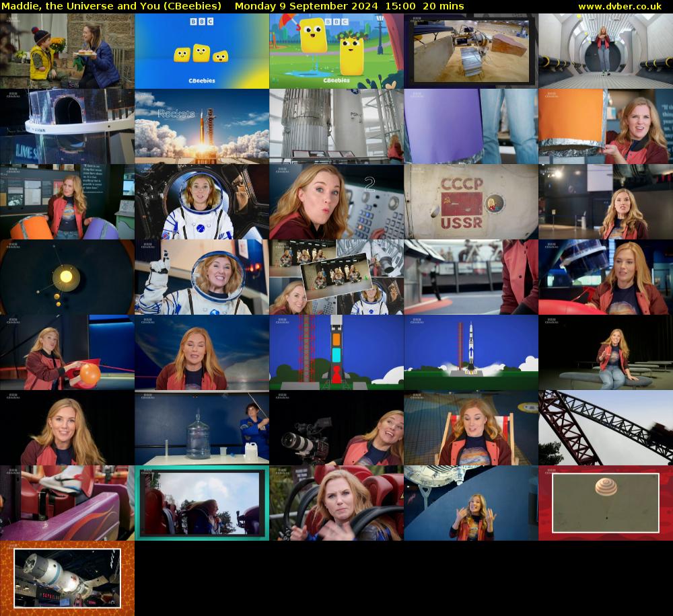Image resolution: width=673 pixels, height=616 pixels.
Task: Click the '15:00' broadcast time text
Action: click(400, 6)
